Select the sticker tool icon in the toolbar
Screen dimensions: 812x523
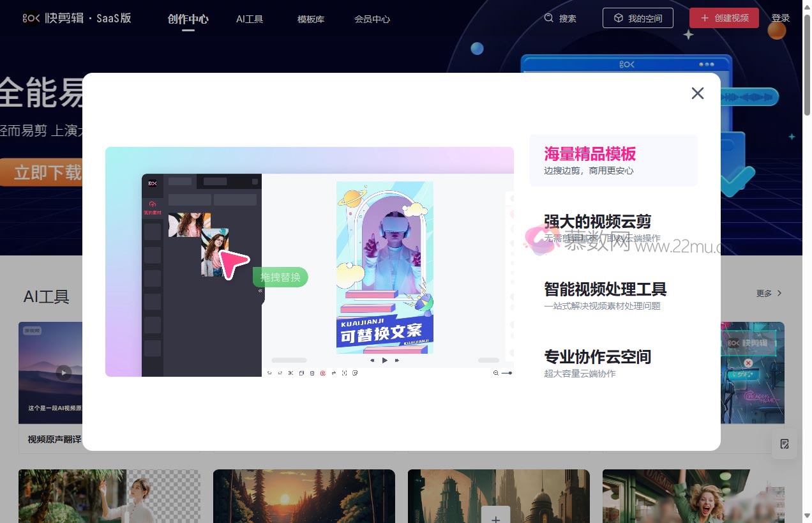[x=355, y=373]
